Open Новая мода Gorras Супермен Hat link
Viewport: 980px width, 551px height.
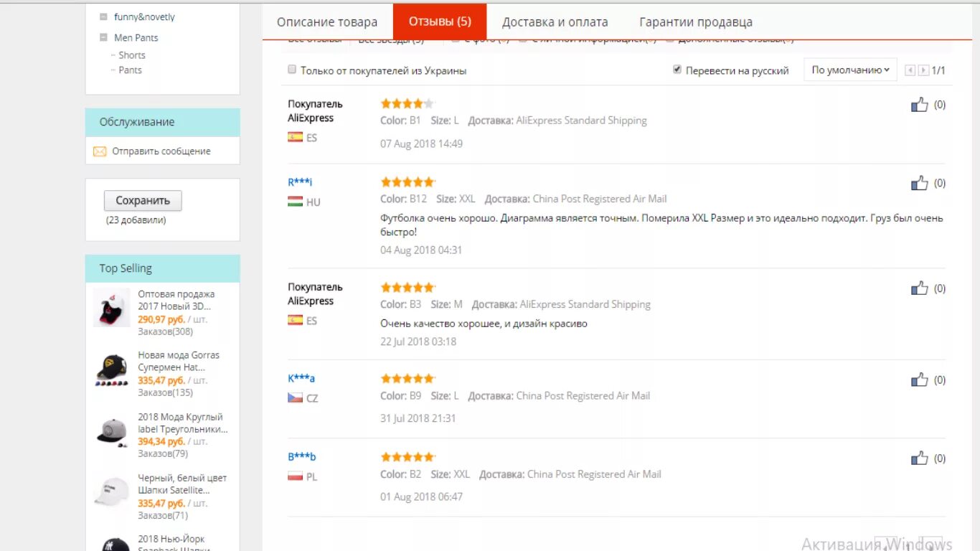[179, 361]
